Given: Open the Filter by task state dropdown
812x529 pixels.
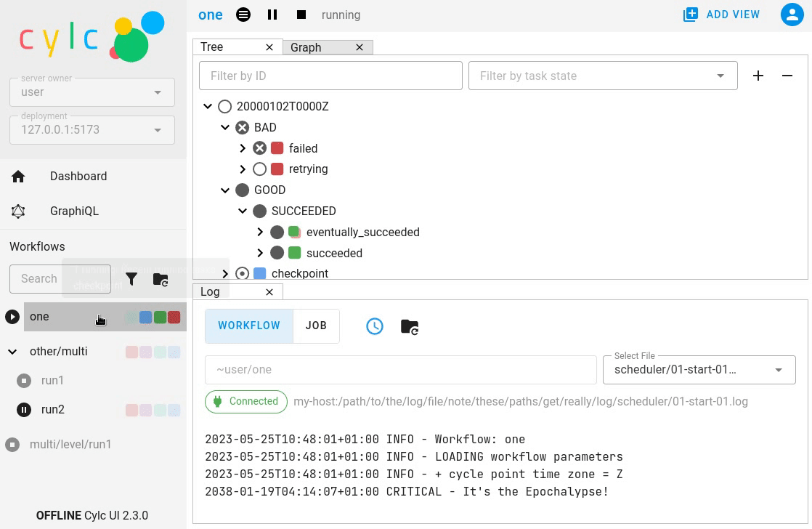Looking at the screenshot, I should 603,76.
